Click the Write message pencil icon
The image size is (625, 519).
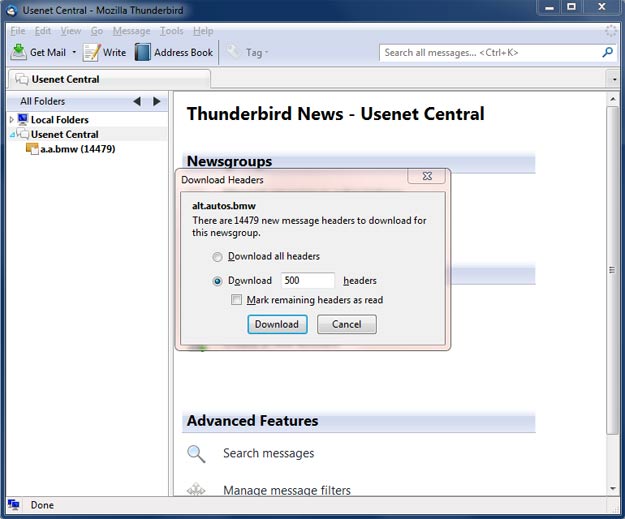click(92, 52)
